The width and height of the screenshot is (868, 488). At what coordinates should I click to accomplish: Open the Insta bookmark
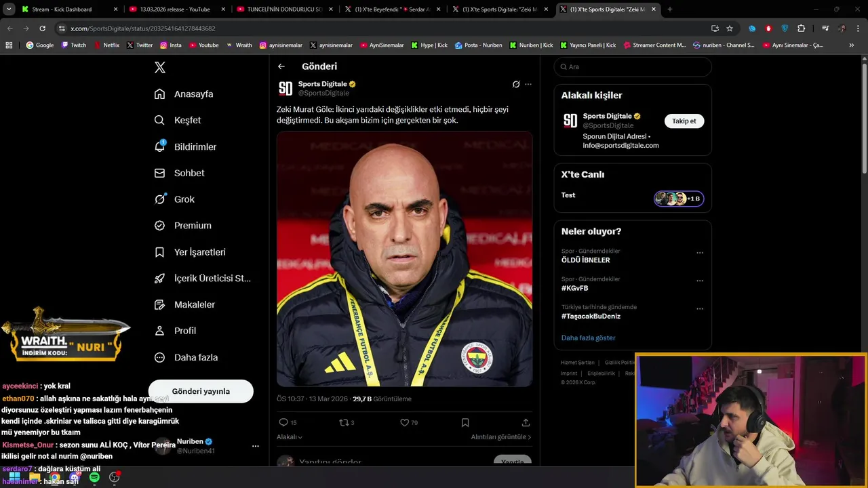(171, 45)
